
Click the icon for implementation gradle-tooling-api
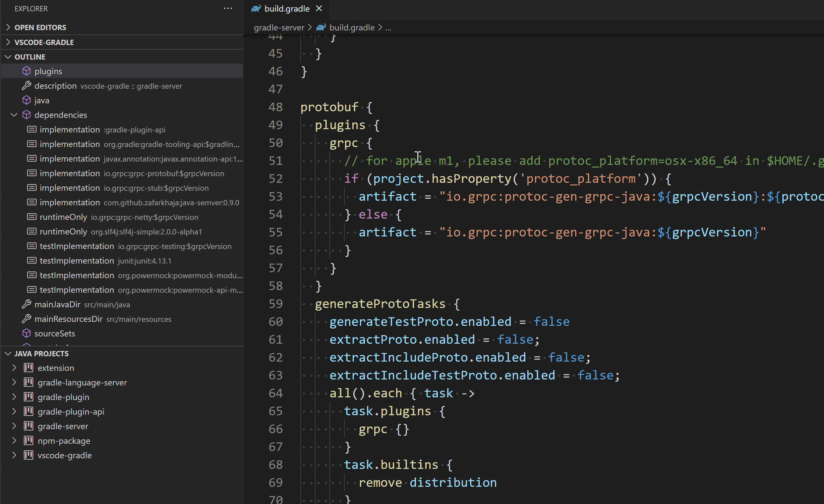[32, 144]
